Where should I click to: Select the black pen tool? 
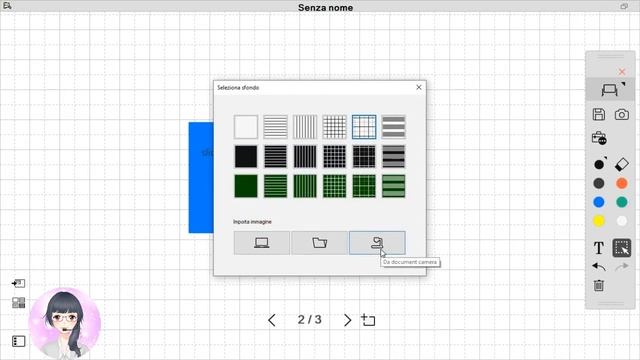tap(599, 164)
